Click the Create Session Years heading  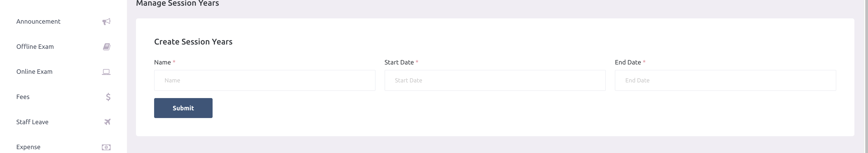point(193,42)
